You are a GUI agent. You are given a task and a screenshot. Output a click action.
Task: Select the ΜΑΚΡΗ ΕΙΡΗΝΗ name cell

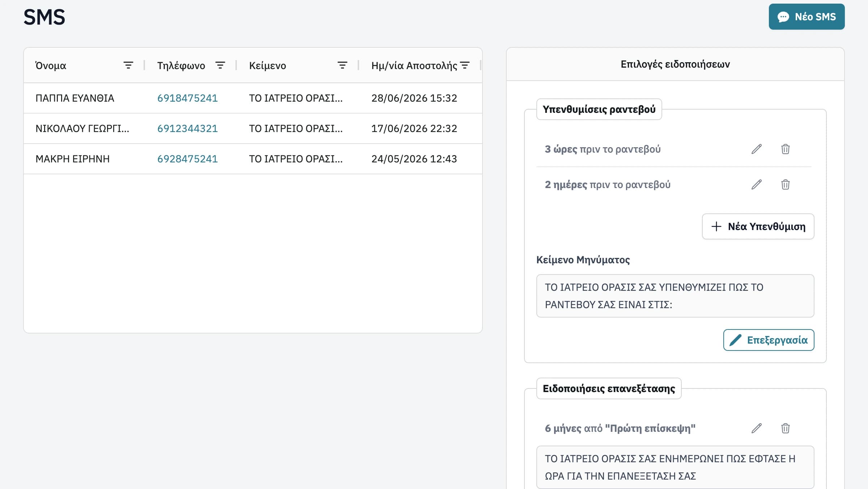point(72,159)
